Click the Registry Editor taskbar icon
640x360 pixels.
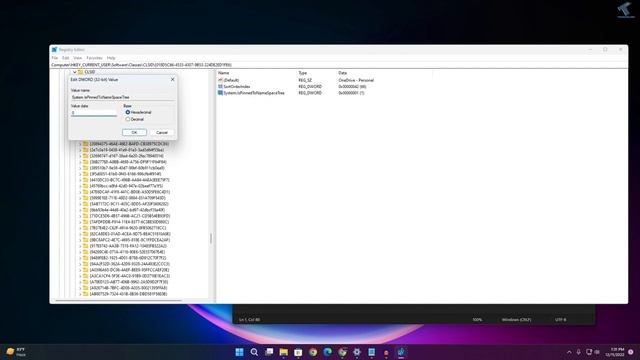click(x=401, y=352)
